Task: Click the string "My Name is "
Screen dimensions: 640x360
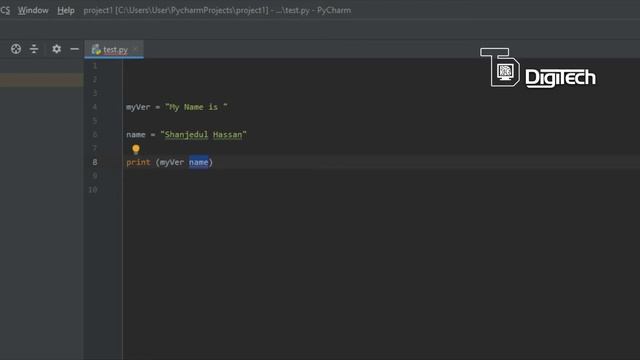Action: coord(196,107)
